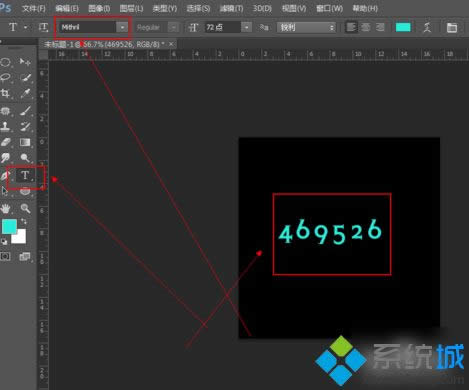Select the Horizontal Type tool in the toolbox

coord(25,175)
